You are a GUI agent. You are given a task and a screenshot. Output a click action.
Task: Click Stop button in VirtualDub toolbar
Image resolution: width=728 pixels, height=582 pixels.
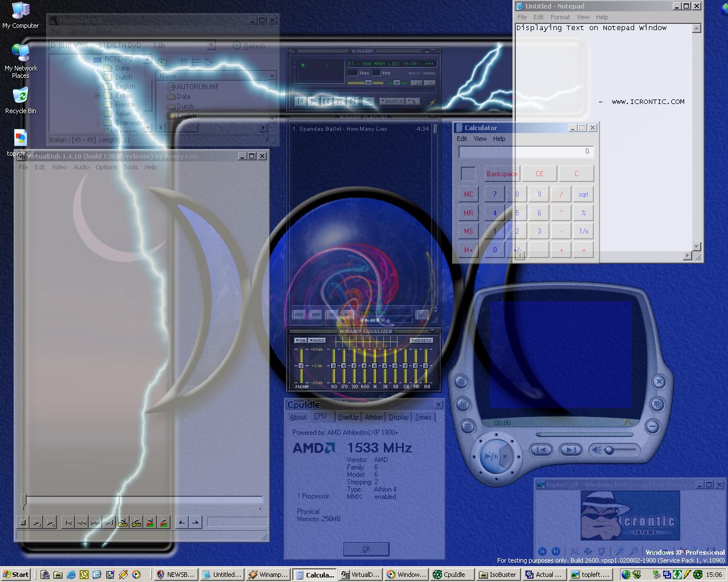(23, 522)
